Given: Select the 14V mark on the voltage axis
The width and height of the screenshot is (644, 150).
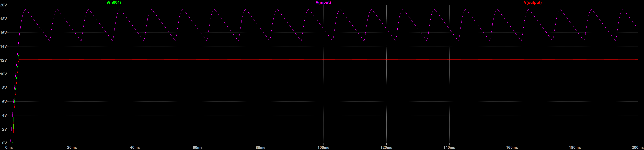Looking at the screenshot, I should point(4,46).
